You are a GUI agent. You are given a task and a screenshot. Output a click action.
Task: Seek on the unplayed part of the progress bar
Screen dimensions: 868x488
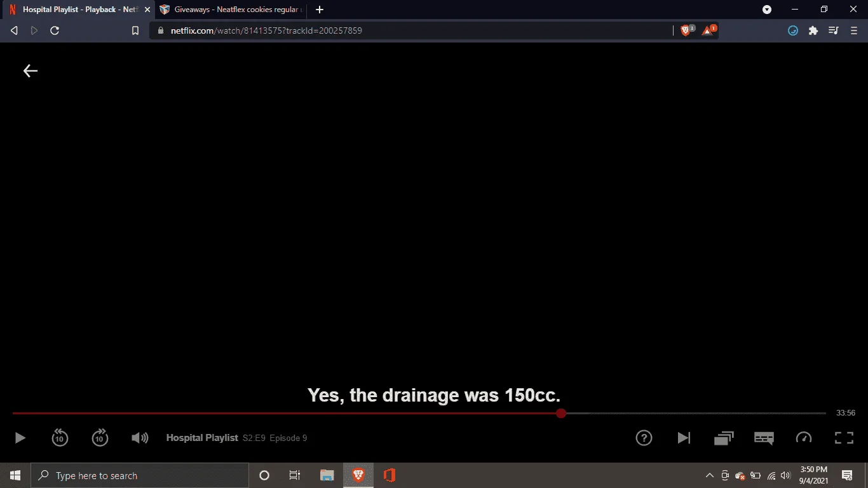pyautogui.click(x=696, y=413)
